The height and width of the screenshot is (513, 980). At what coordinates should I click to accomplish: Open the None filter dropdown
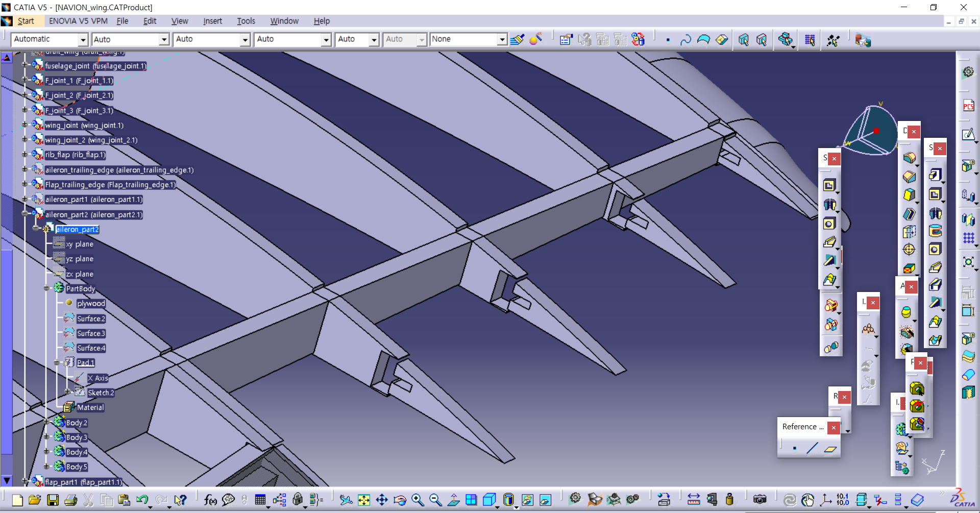502,39
